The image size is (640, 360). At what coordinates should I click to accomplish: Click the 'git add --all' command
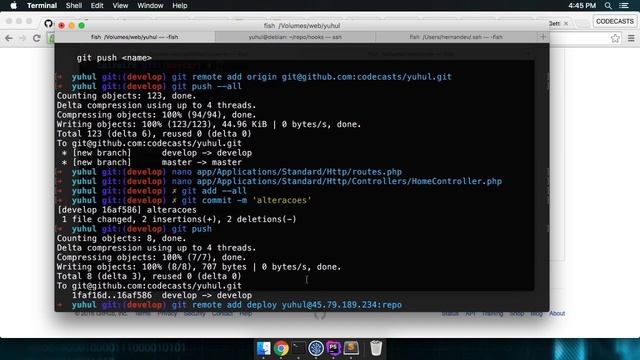214,191
